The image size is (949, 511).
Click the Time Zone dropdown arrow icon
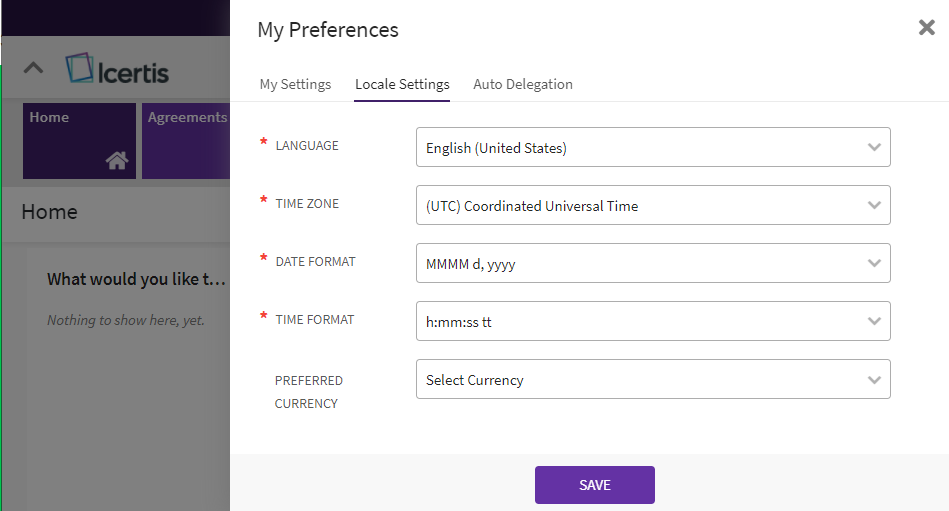(x=874, y=206)
